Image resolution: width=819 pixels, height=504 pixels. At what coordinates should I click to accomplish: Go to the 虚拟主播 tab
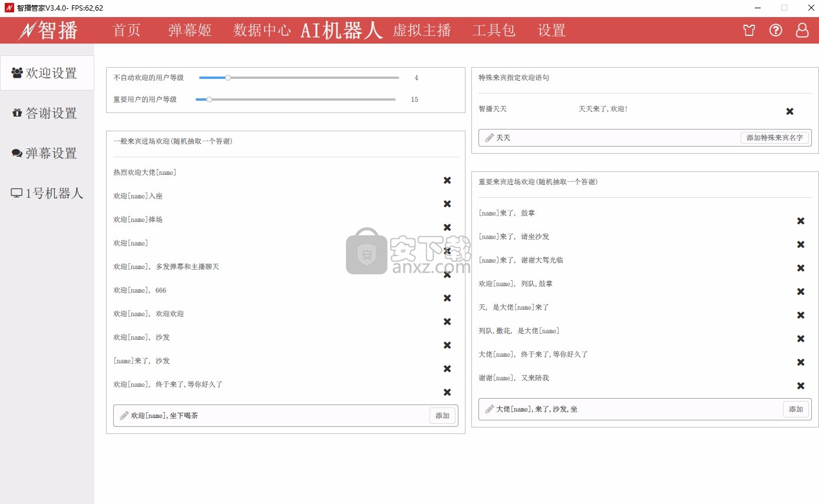(422, 30)
